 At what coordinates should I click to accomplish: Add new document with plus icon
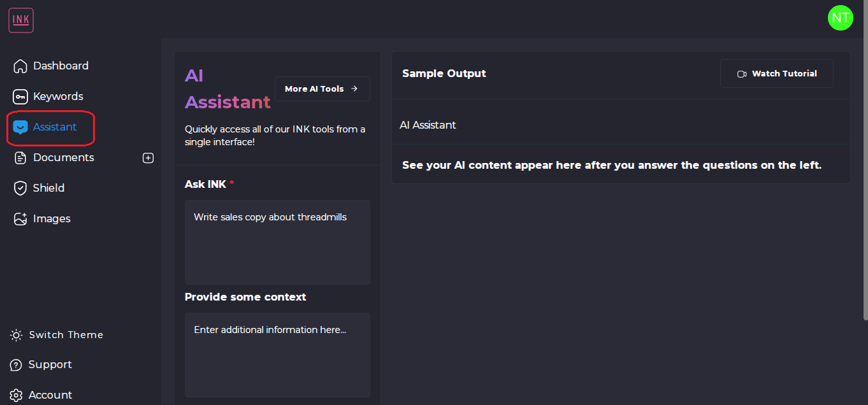pyautogui.click(x=148, y=158)
